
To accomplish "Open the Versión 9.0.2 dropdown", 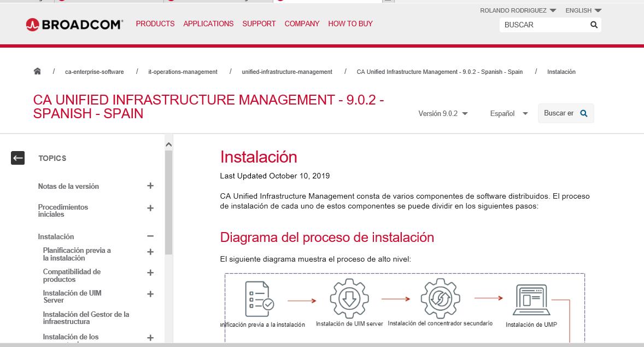I will click(x=443, y=113).
